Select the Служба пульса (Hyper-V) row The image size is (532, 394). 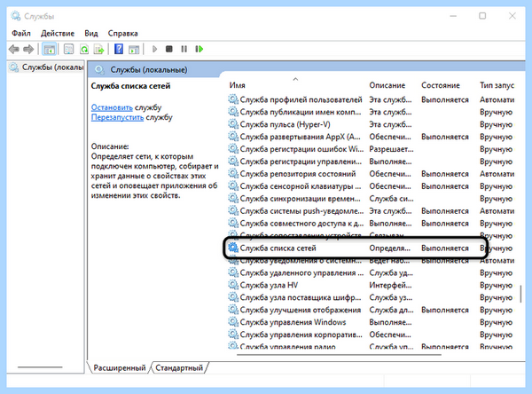click(x=372, y=124)
